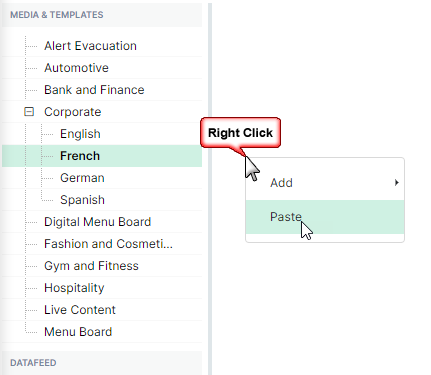The height and width of the screenshot is (375, 431).
Task: Click the Datafeed section header
Action: [x=33, y=363]
